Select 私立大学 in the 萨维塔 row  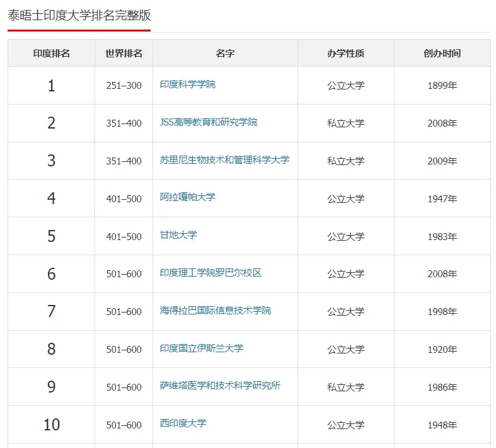click(346, 388)
